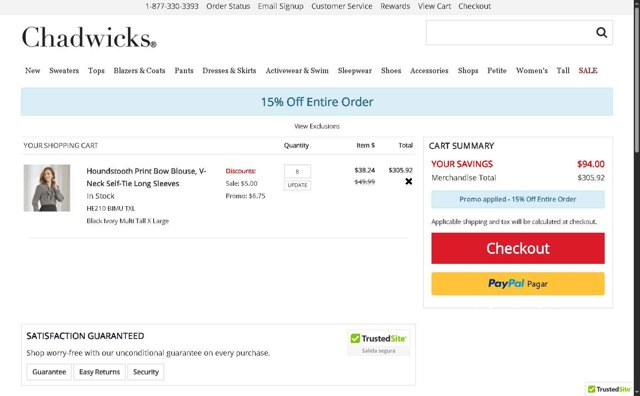The height and width of the screenshot is (396, 640).
Task: Open Blazers & Coats category
Action: (x=140, y=71)
